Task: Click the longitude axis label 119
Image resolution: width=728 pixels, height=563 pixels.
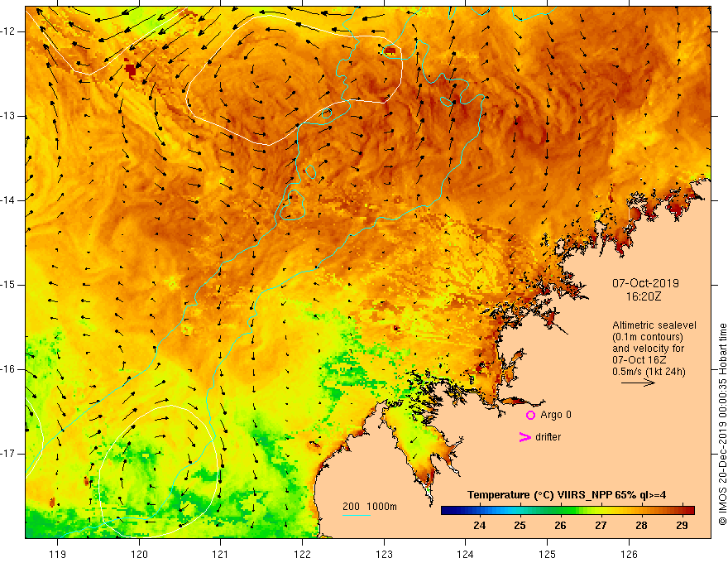Action: [x=58, y=554]
